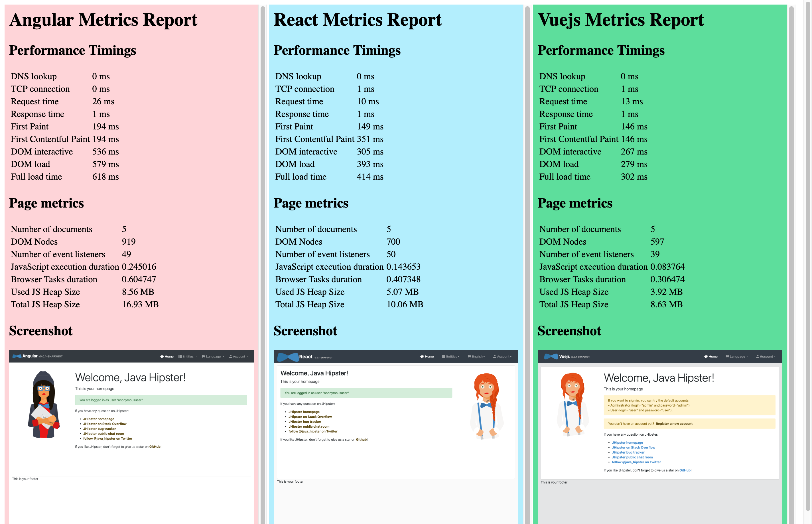Click the React bow-tie logo icon
The width and height of the screenshot is (812, 524).
point(288,357)
